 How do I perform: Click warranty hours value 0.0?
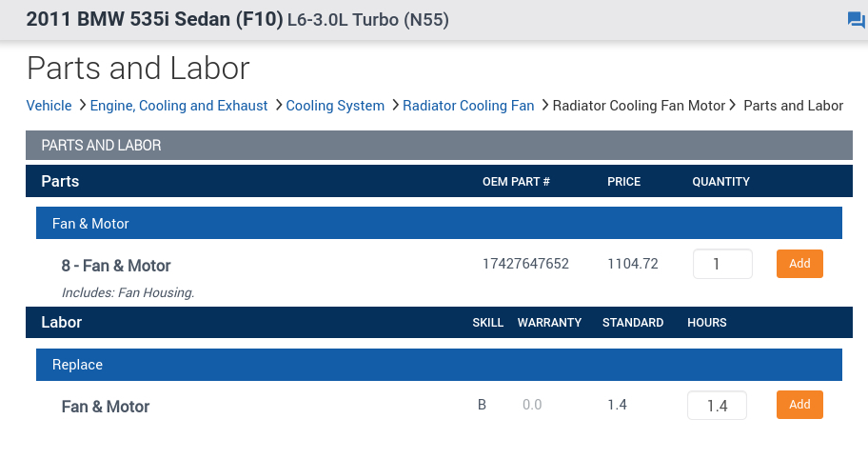point(532,405)
